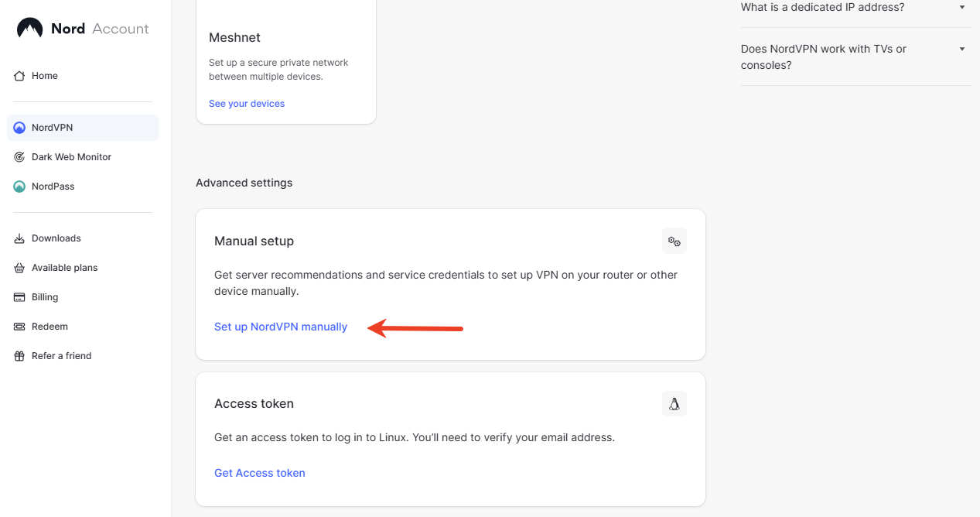The image size is (980, 517).
Task: Open Dark Web Monitor section
Action: [x=83, y=157]
